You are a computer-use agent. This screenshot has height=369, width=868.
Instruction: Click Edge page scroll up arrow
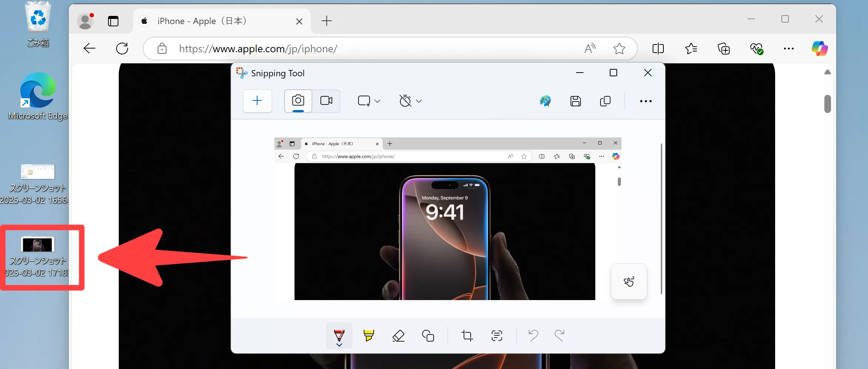pyautogui.click(x=828, y=72)
